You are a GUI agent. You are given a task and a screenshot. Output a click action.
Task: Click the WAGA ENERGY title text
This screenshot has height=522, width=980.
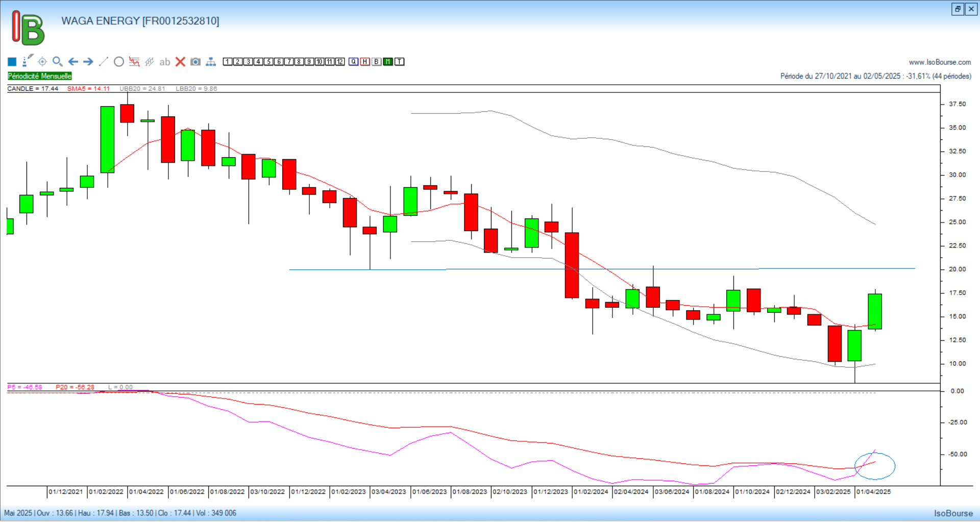pos(140,21)
